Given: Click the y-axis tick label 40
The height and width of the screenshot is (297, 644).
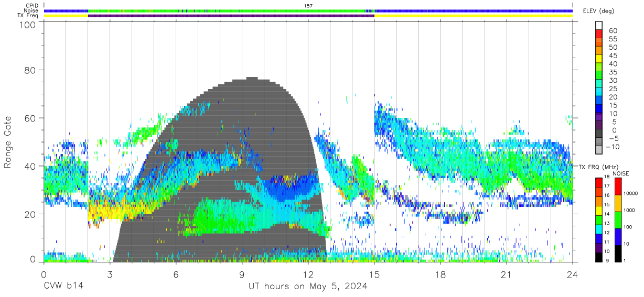Looking at the screenshot, I should [x=30, y=167].
